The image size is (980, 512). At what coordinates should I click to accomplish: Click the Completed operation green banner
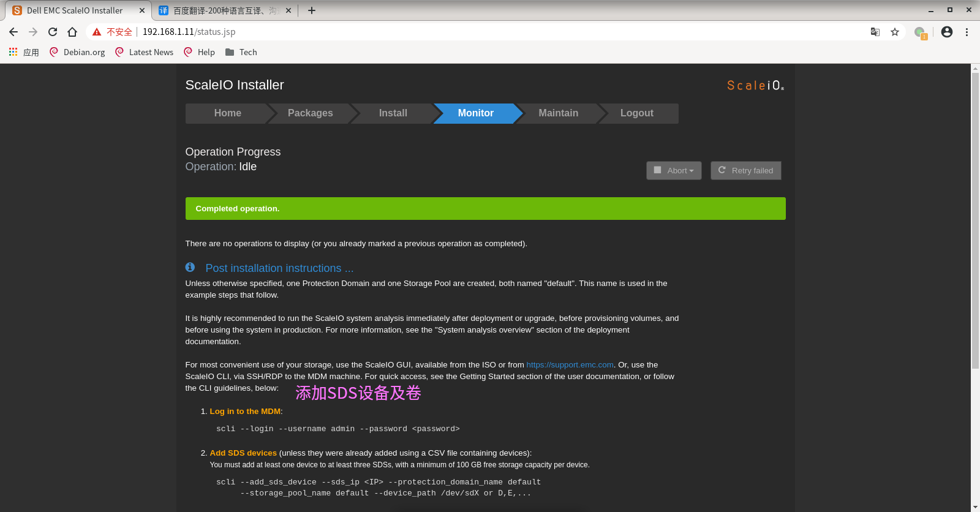485,209
